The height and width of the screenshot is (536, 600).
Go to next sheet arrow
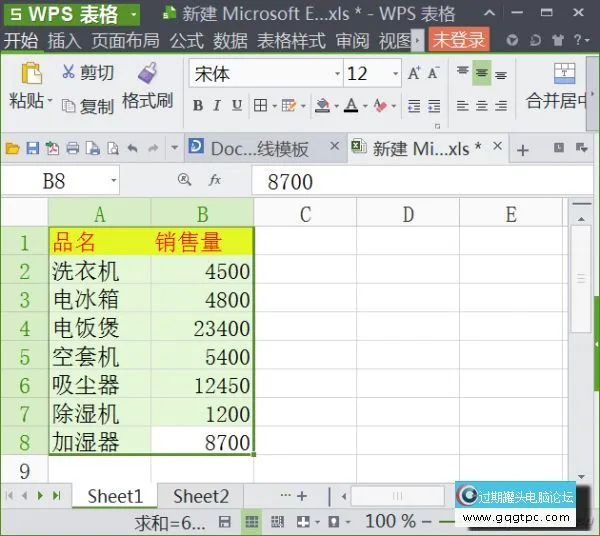pyautogui.click(x=40, y=495)
